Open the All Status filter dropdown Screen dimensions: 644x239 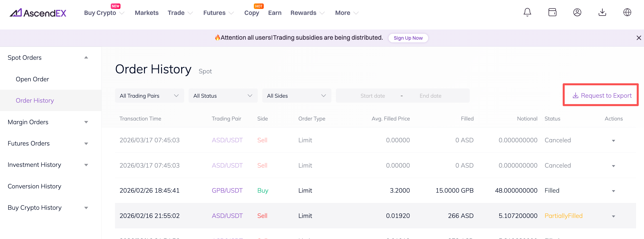[x=223, y=96]
